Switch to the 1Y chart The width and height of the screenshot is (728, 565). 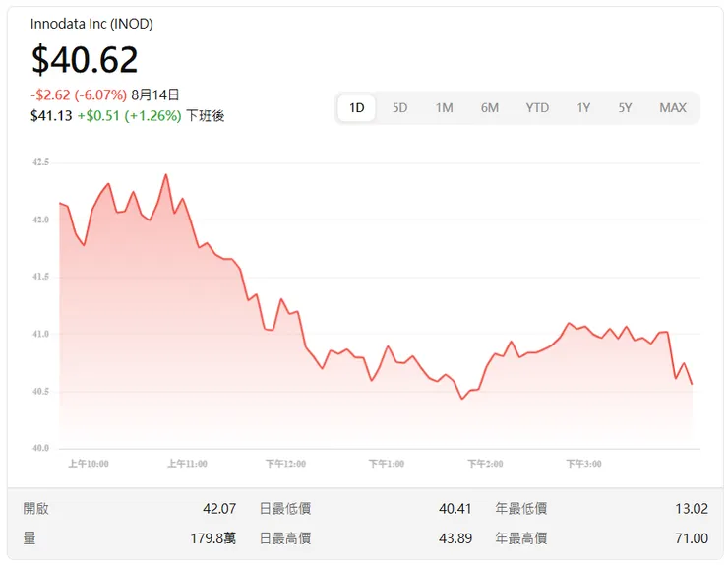(583, 108)
